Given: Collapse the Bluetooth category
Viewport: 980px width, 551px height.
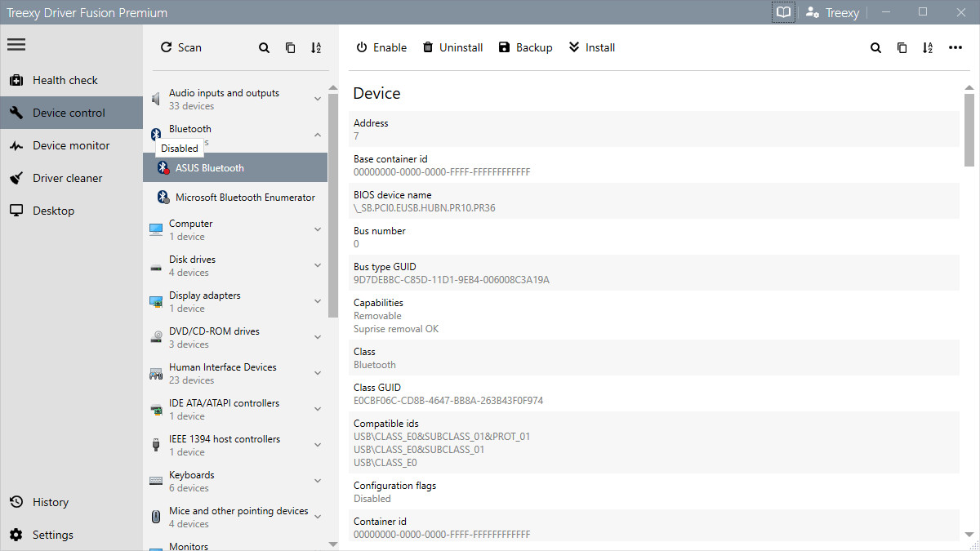Looking at the screenshot, I should pyautogui.click(x=317, y=135).
